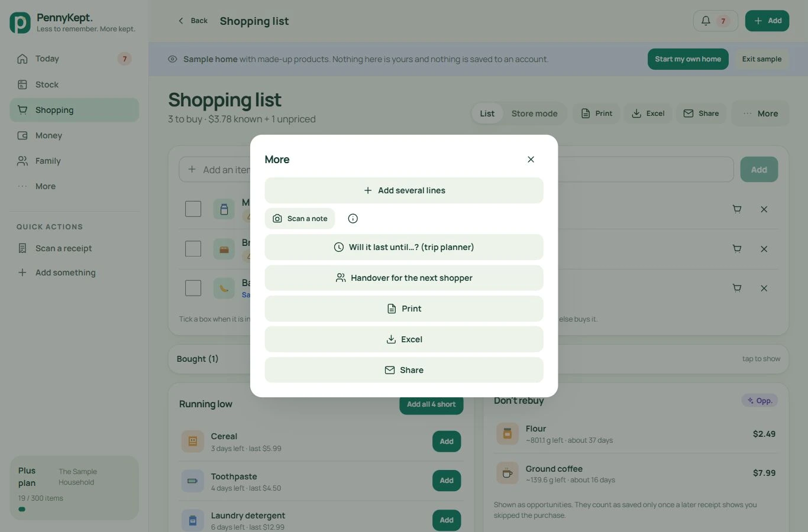Click tap to show

tap(761, 359)
